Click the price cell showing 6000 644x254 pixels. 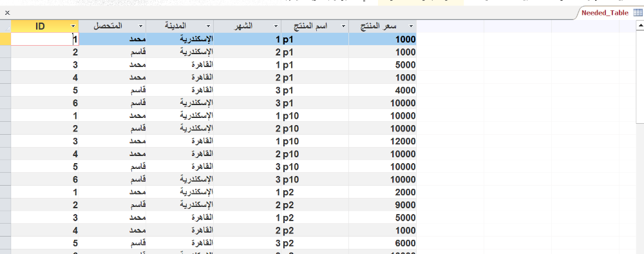383,243
